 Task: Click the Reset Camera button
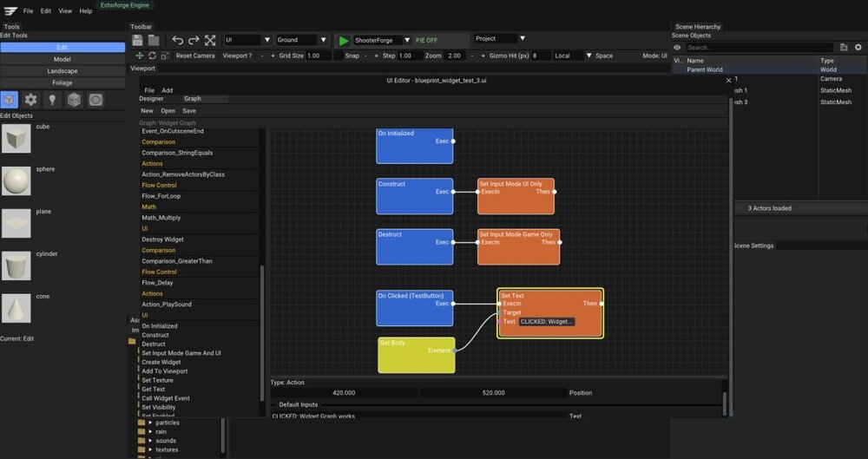point(195,56)
